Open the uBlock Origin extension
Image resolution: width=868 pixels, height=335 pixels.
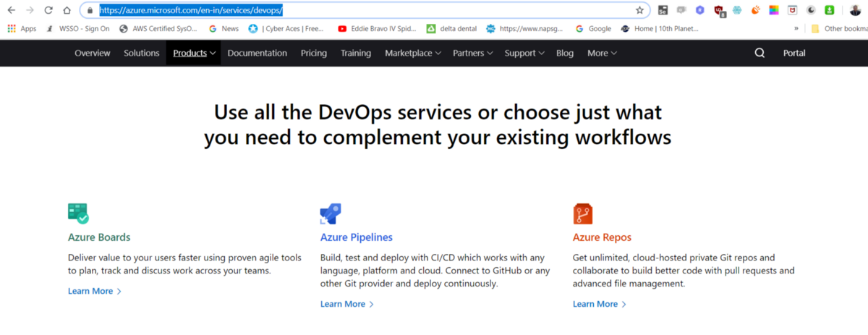tap(719, 11)
